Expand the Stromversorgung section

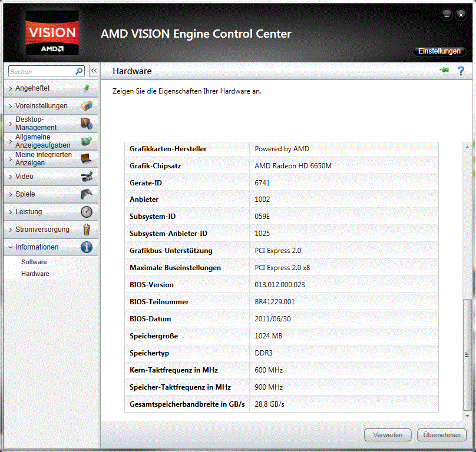(51, 230)
